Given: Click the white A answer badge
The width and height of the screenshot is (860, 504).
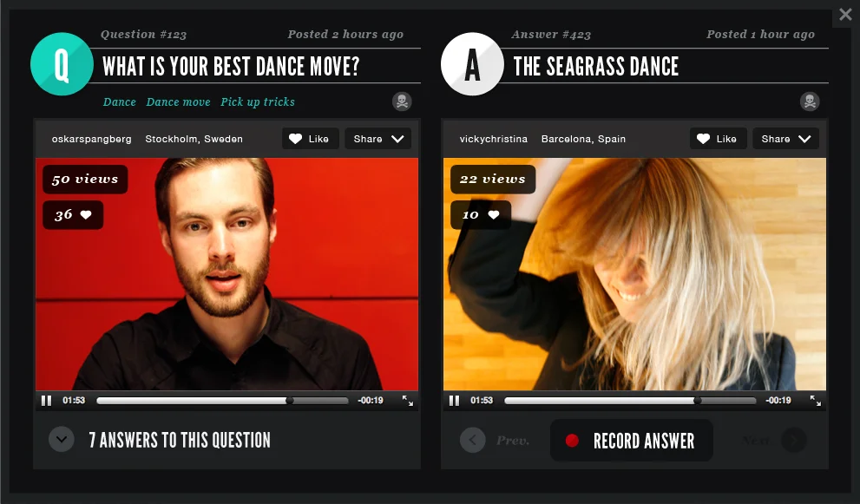Looking at the screenshot, I should pos(472,64).
